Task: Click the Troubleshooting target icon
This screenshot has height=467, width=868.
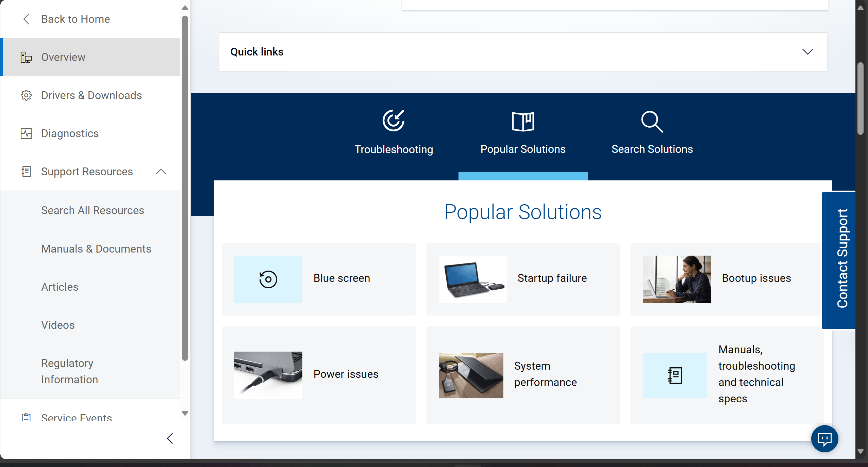Action: click(x=394, y=120)
